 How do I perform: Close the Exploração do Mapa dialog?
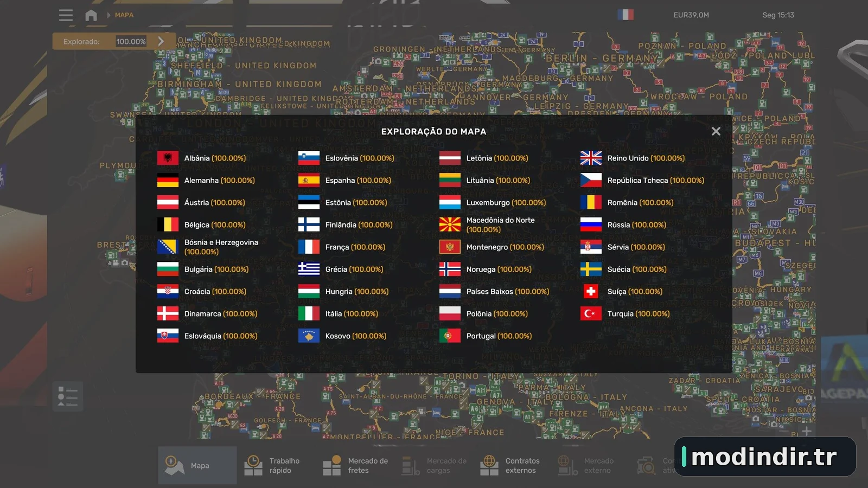tap(716, 131)
